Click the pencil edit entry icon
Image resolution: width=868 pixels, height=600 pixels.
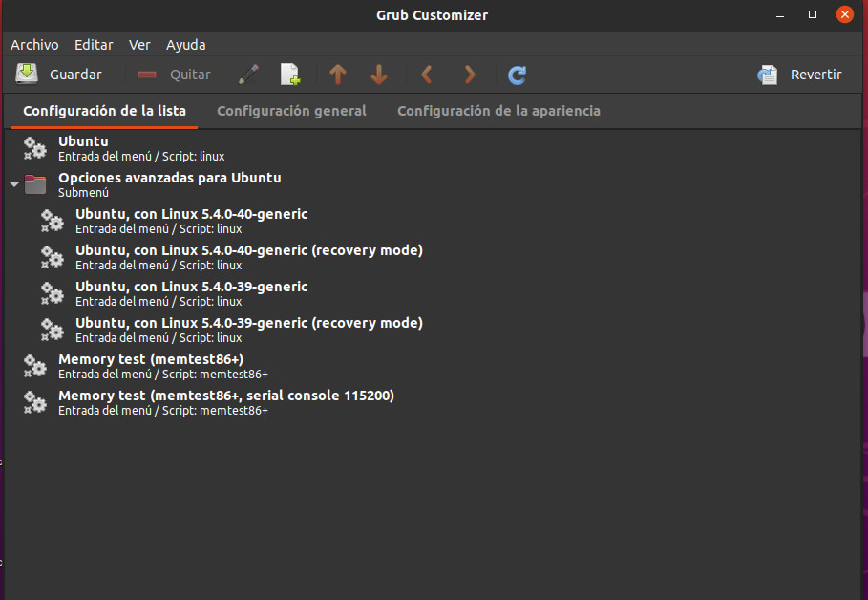[248, 75]
